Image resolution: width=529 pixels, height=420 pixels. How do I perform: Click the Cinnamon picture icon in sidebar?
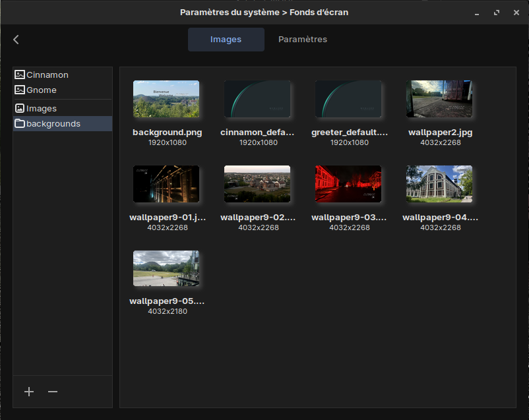20,75
